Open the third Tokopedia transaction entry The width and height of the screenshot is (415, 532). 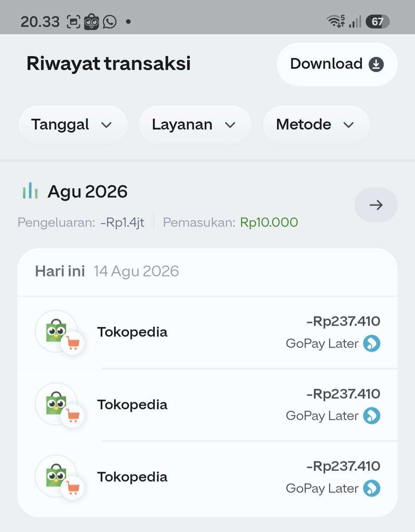207,477
